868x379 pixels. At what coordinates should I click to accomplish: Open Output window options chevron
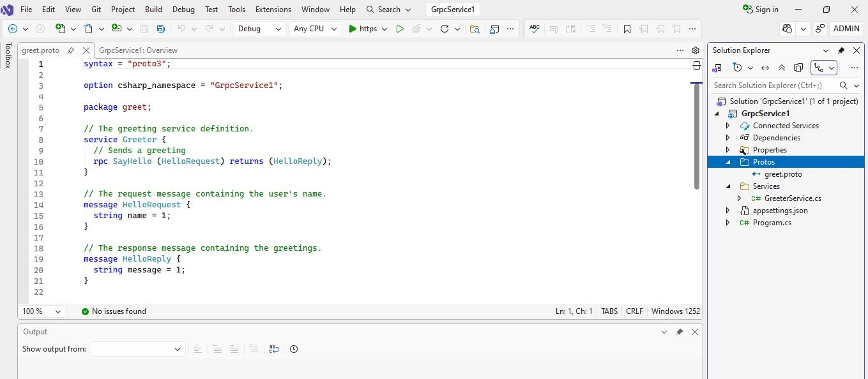click(664, 332)
